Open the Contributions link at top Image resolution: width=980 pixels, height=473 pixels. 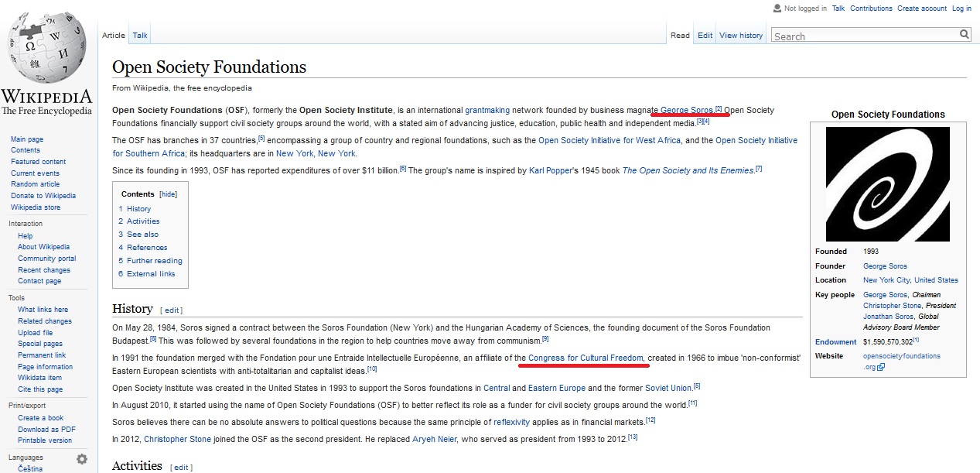pos(871,9)
